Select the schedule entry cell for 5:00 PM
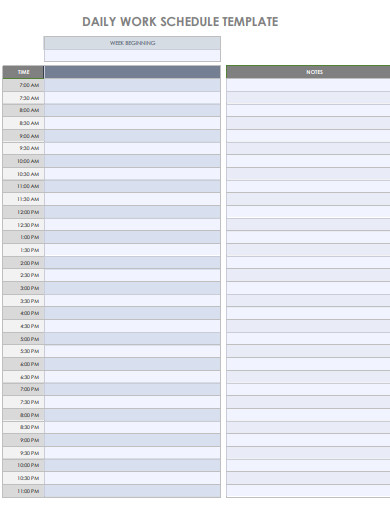 [132, 339]
